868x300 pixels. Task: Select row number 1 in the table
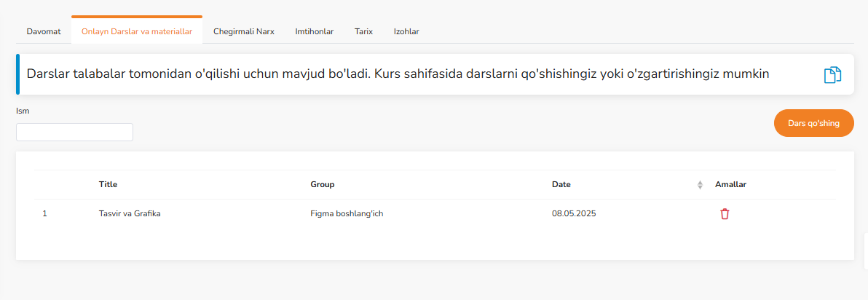[45, 214]
